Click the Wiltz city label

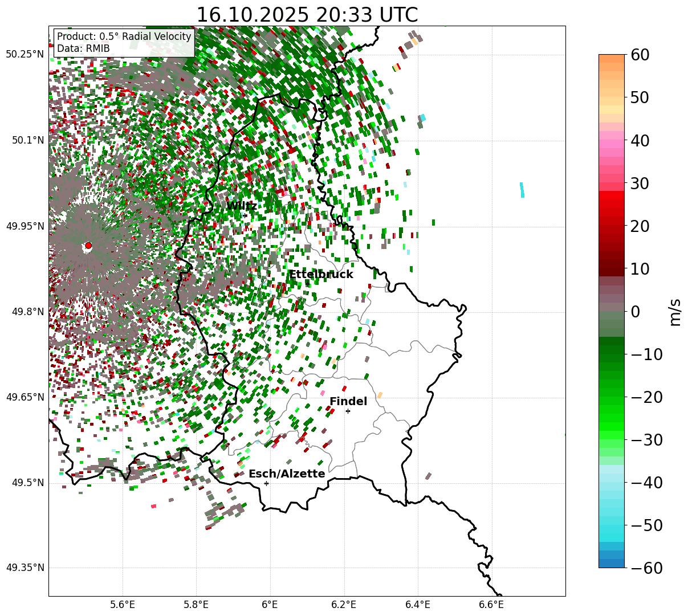pyautogui.click(x=242, y=206)
